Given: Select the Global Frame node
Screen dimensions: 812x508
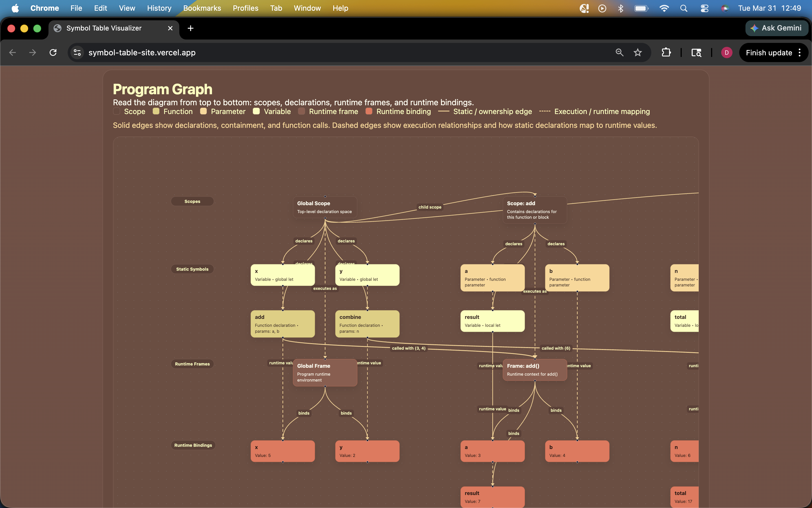Looking at the screenshot, I should (x=325, y=373).
